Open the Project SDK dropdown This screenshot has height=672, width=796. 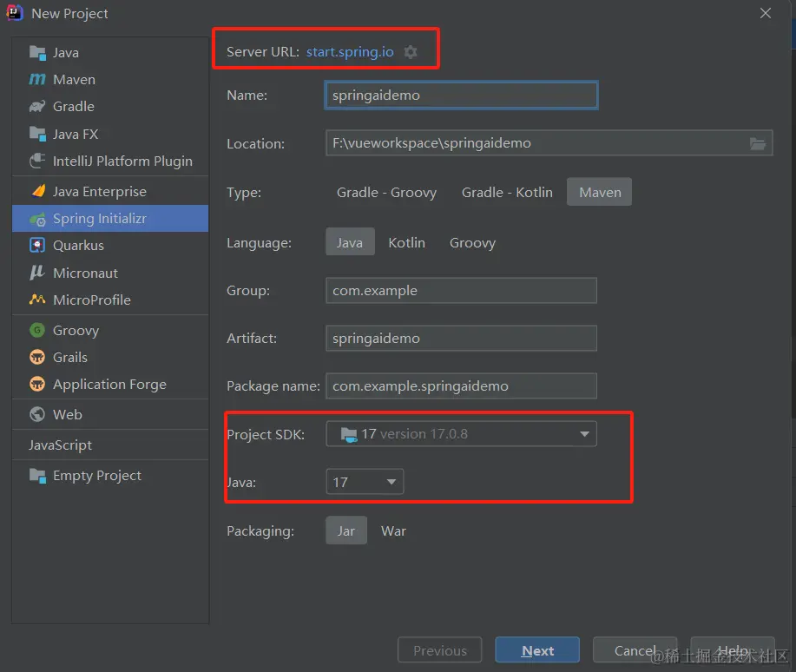coord(461,434)
